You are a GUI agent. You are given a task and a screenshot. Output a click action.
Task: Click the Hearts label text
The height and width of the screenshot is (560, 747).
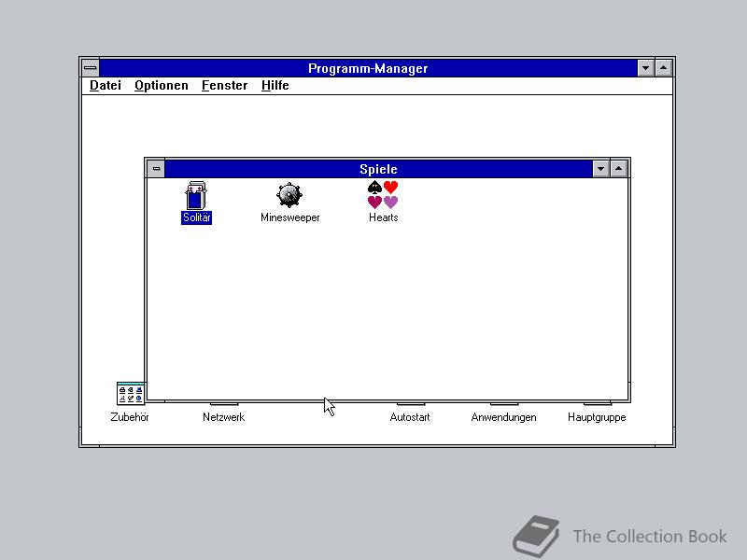[x=383, y=217]
